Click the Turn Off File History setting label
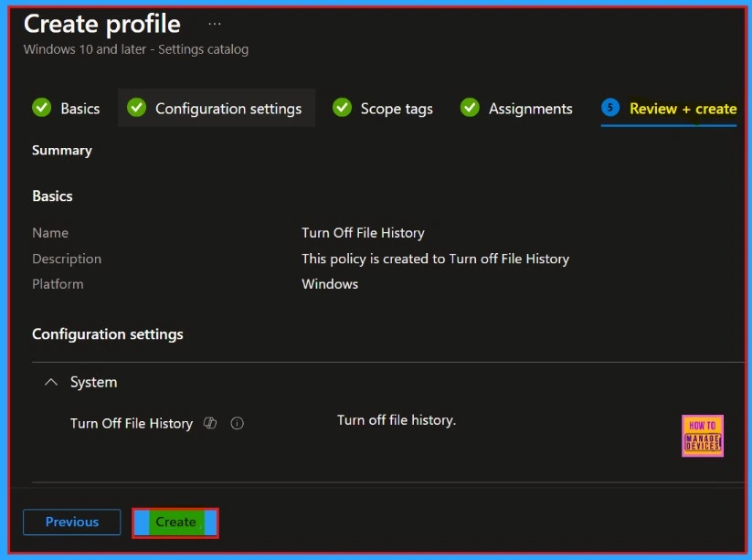 [132, 423]
